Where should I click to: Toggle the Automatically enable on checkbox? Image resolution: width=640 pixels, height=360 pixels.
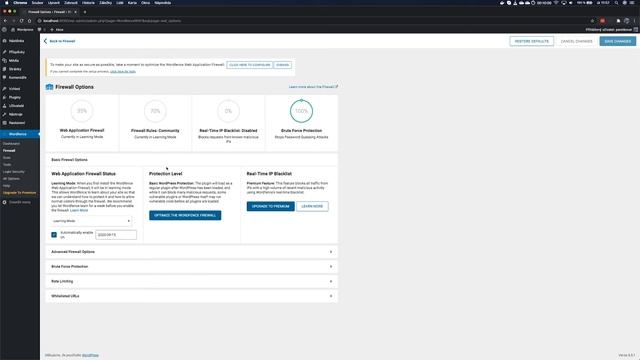coord(54,235)
